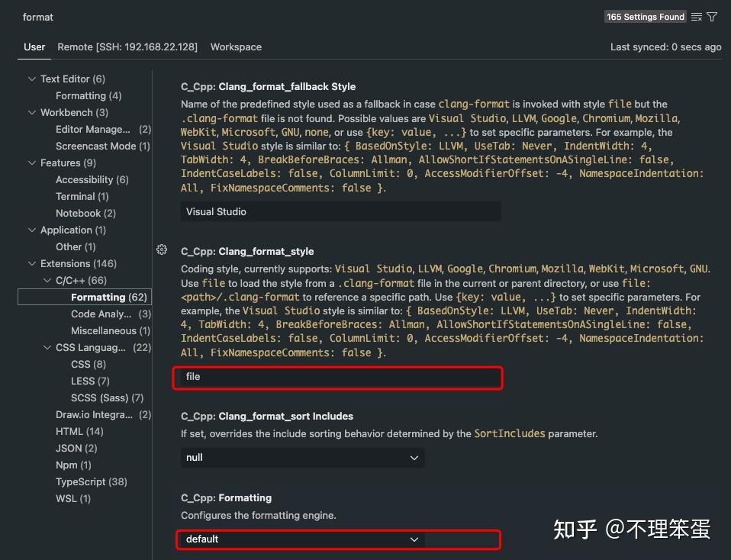Open the Sort Includes null dropdown
The height and width of the screenshot is (560, 731).
point(303,458)
